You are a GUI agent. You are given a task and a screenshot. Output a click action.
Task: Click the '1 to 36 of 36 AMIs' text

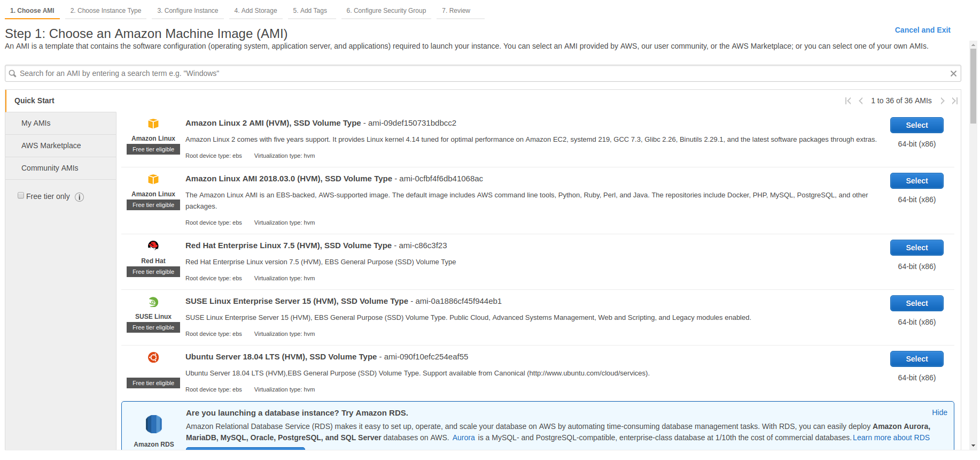pos(901,101)
